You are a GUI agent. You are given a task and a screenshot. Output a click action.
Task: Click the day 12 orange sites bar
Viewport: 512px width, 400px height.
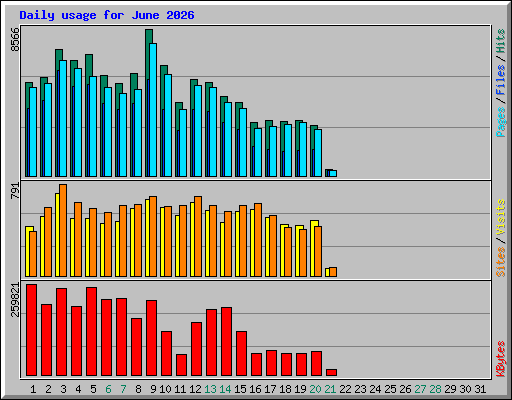198,237
